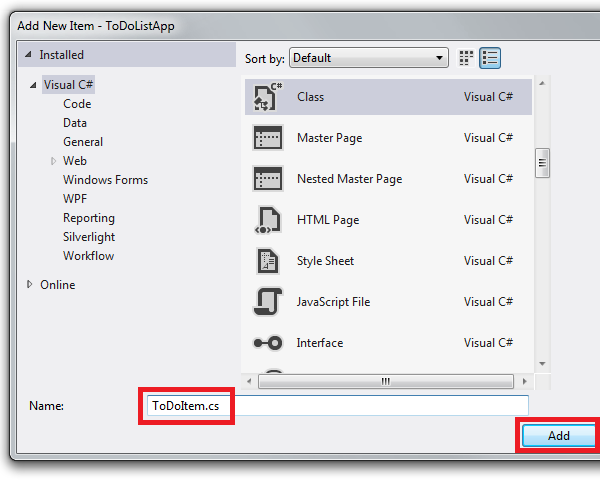Click 'Visual C#' type in Master Page row
This screenshot has height=480, width=600.
488,138
